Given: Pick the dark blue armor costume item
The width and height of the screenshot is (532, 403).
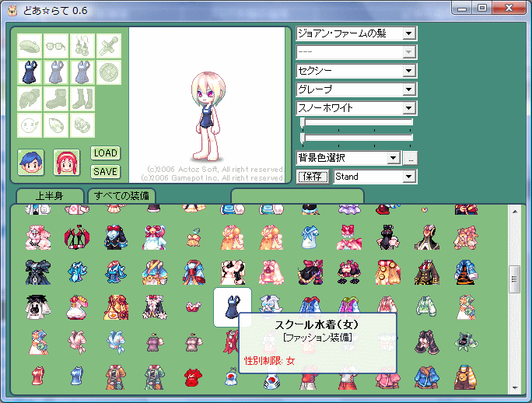Looking at the screenshot, I should pyautogui.click(x=37, y=272).
